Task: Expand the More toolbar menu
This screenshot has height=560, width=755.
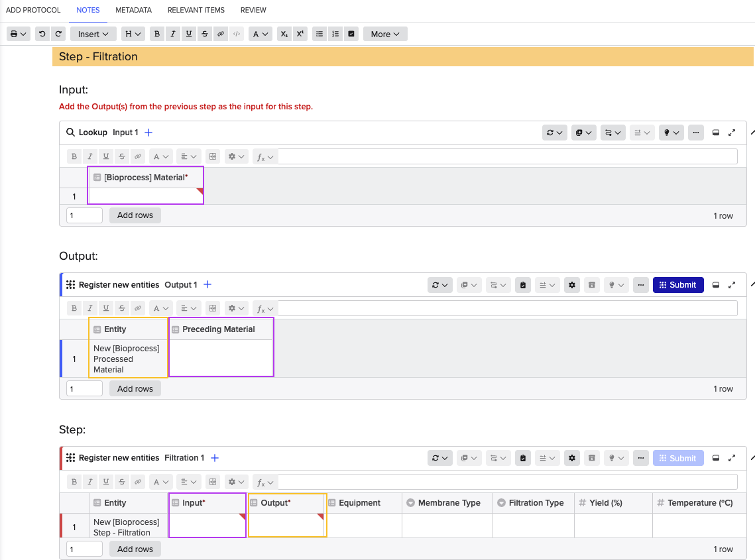Action: tap(384, 34)
